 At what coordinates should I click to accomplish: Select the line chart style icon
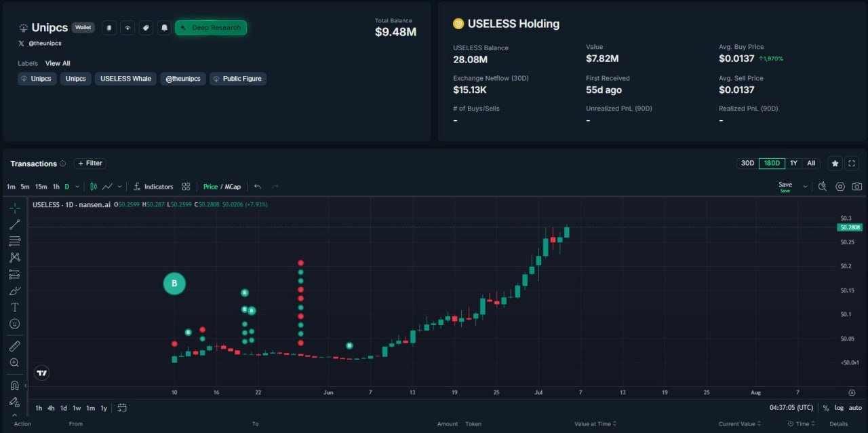point(107,187)
